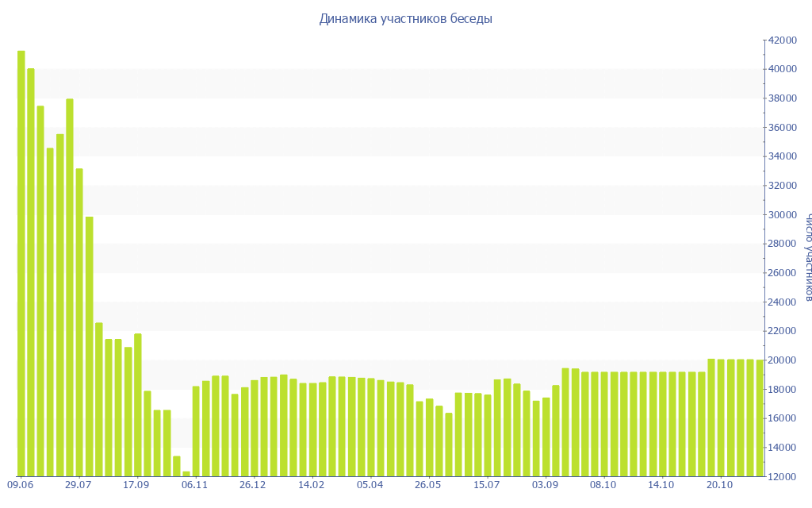Select the 06.11 date label
This screenshot has width=812, height=508.
tap(195, 484)
